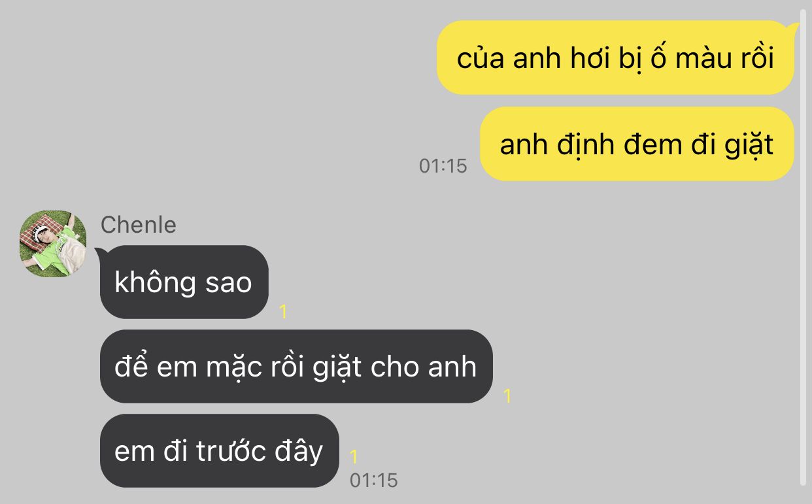Click the 01:15 timestamp beside the yellow bubble
Screen dimensions: 812x504
(443, 166)
